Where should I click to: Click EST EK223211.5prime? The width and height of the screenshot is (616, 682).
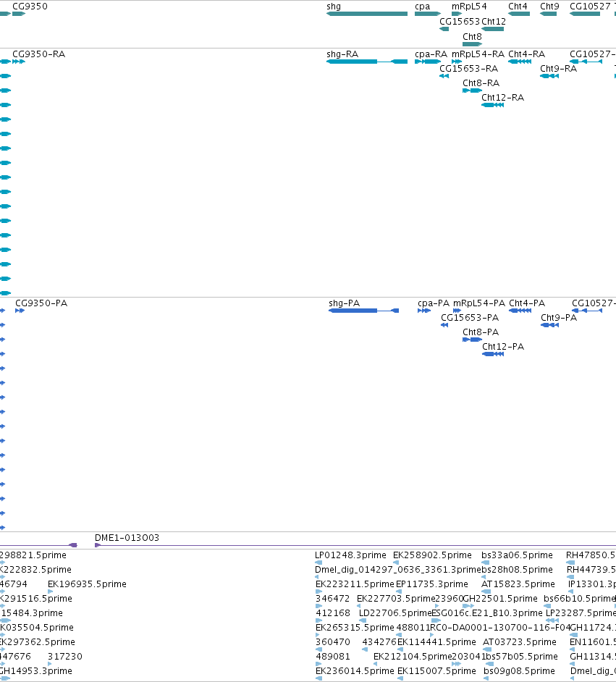coord(355,584)
